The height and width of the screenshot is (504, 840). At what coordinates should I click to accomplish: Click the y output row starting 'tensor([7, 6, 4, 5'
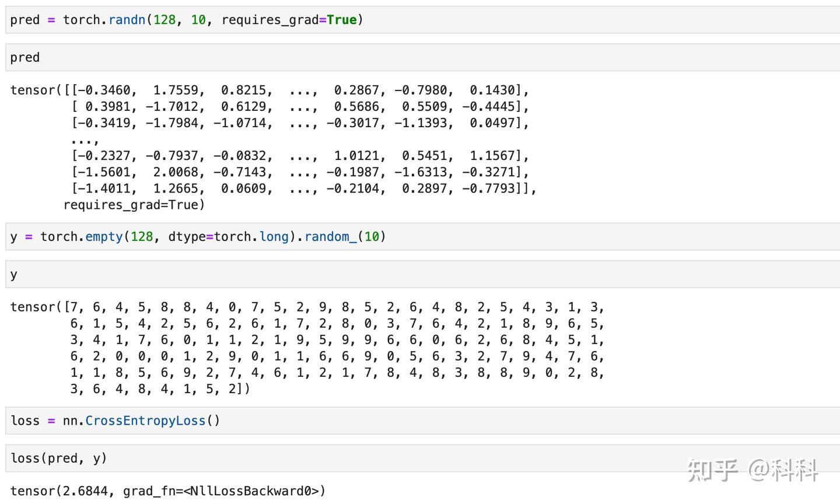point(307,307)
